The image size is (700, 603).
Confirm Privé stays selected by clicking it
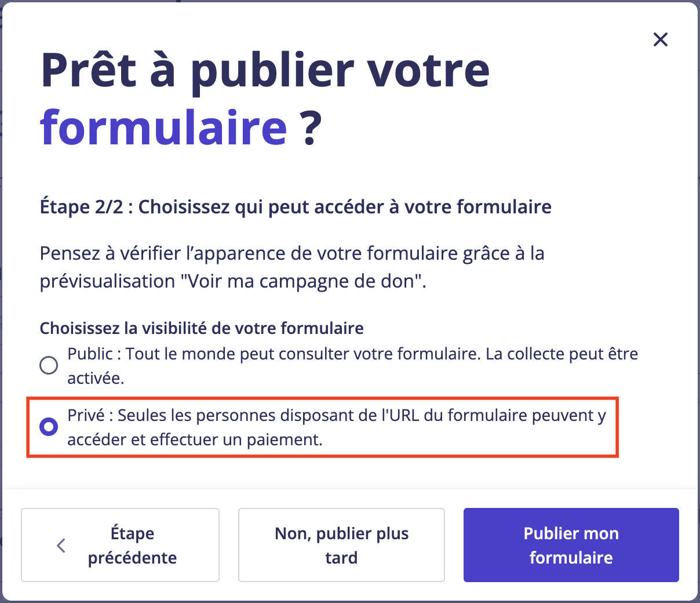(48, 427)
